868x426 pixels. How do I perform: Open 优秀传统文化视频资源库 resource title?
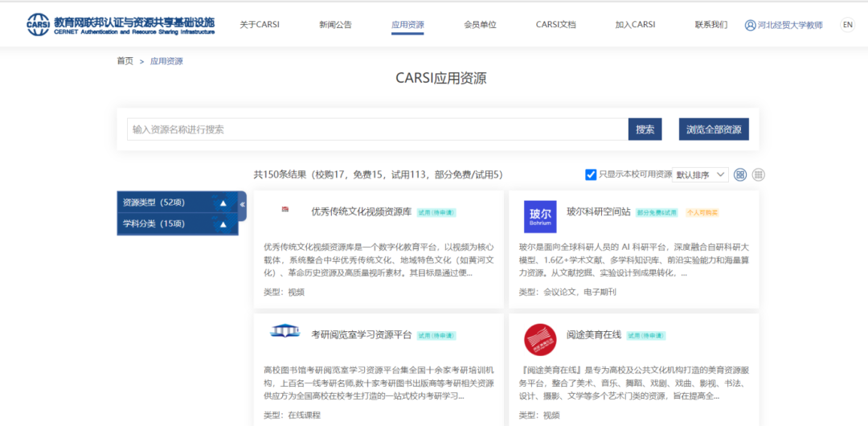click(361, 212)
